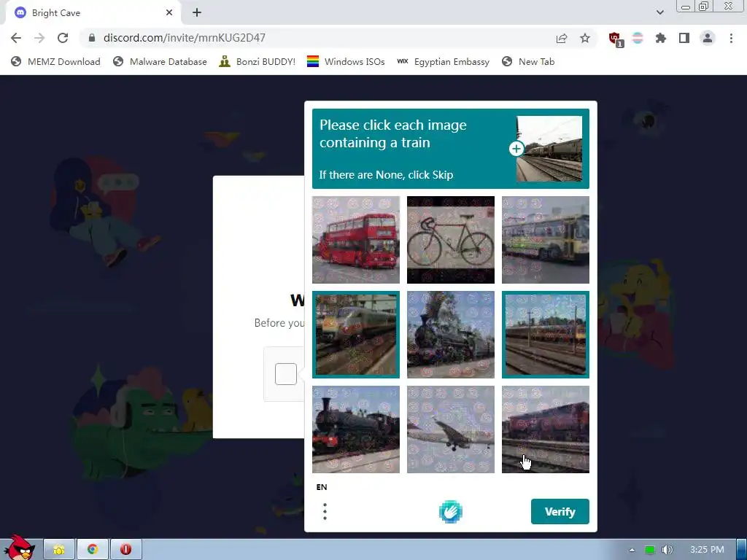This screenshot has width=747, height=560.
Task: Open the Egyptian Embassy bookmark
Action: 443,62
